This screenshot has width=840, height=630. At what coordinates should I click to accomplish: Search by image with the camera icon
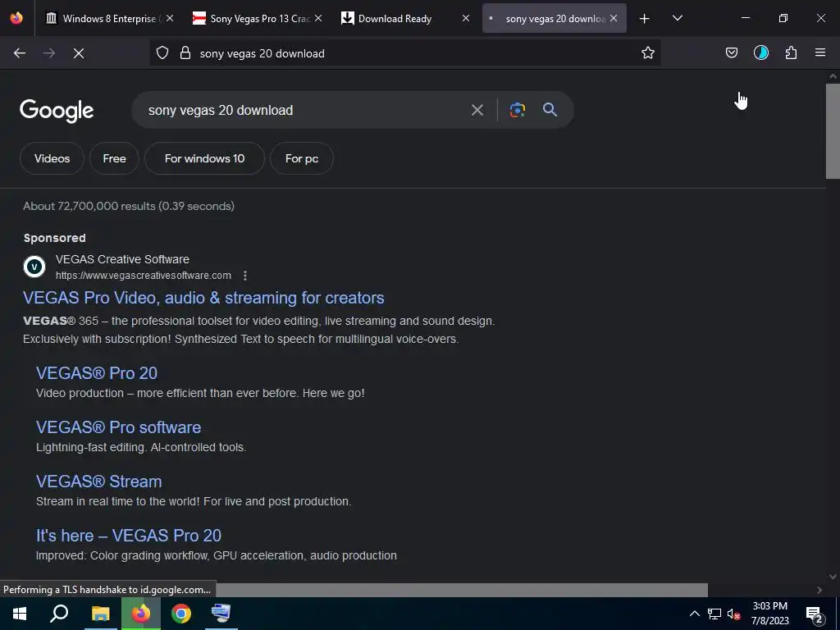click(x=517, y=110)
